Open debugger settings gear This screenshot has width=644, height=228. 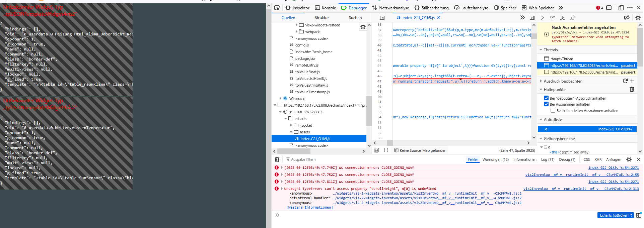[x=638, y=18]
